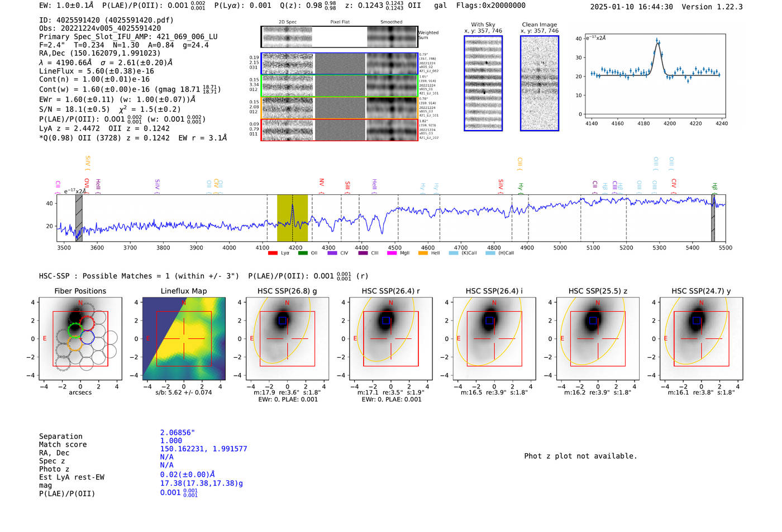View the HSC SSP r-band image
The height and width of the screenshot is (532, 782).
click(x=390, y=339)
